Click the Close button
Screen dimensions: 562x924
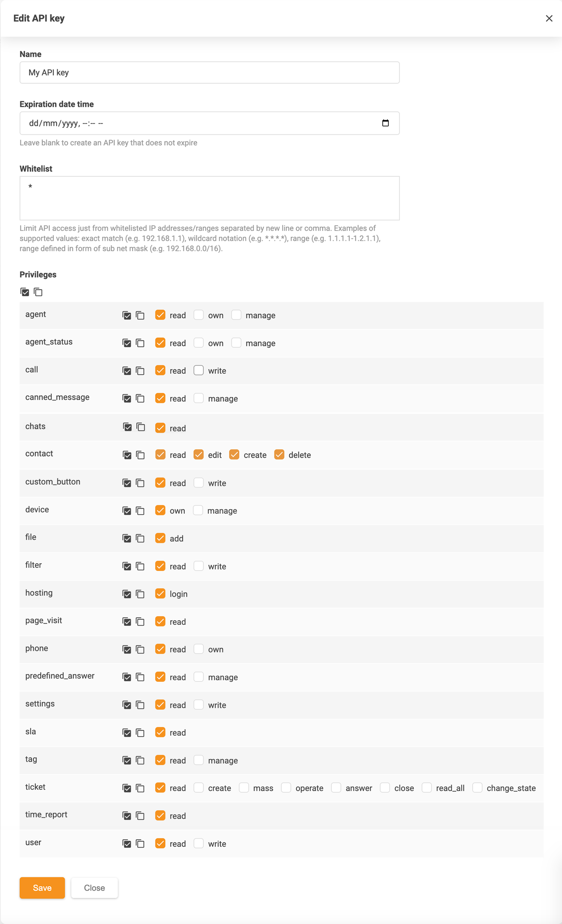click(x=94, y=888)
